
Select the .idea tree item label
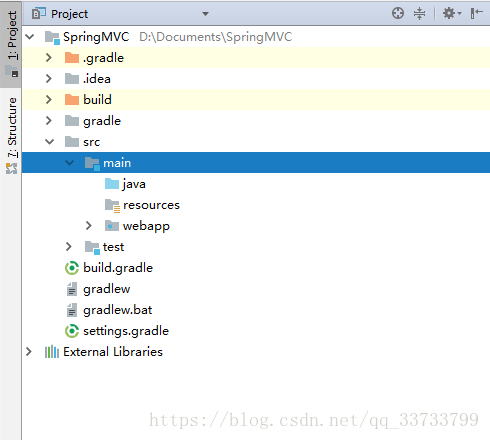tap(97, 79)
